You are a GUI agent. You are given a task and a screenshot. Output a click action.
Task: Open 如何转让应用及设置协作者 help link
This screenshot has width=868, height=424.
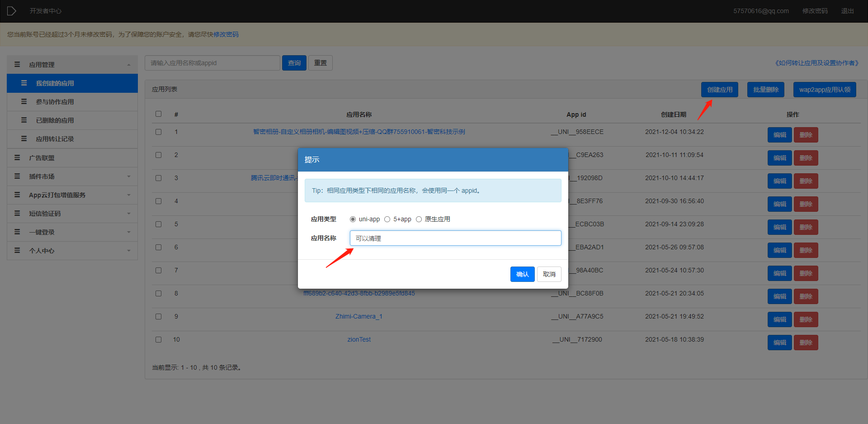pos(816,63)
